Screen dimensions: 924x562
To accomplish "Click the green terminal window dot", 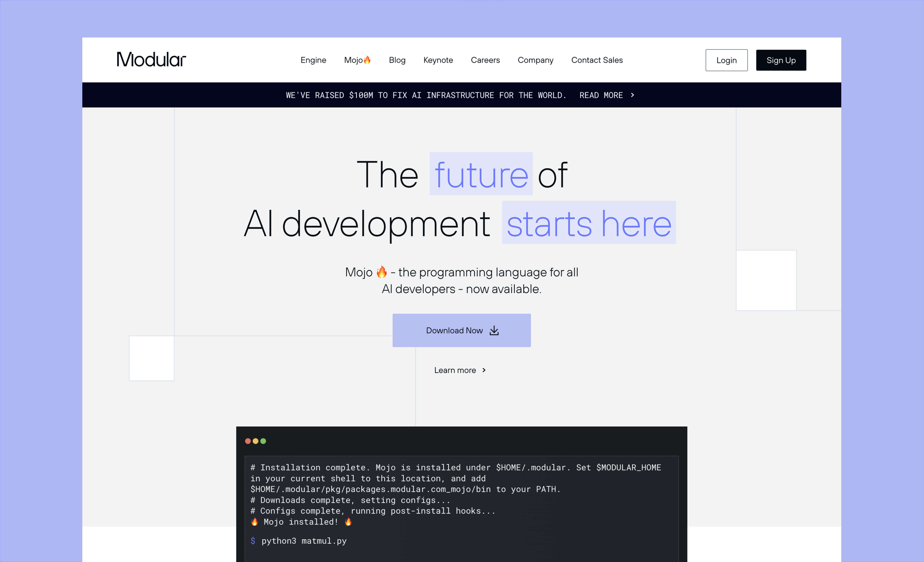I will (263, 441).
